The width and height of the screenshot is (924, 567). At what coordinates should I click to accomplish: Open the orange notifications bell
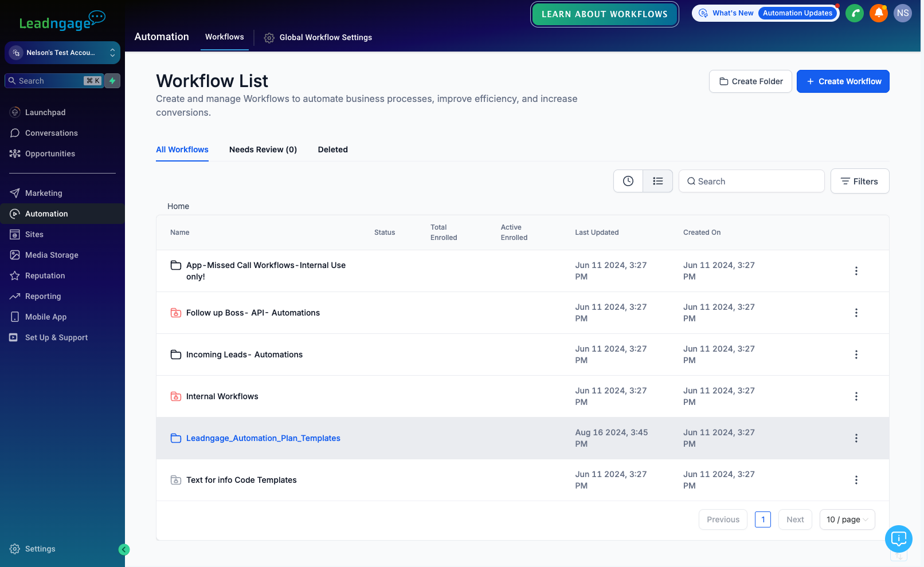point(878,13)
